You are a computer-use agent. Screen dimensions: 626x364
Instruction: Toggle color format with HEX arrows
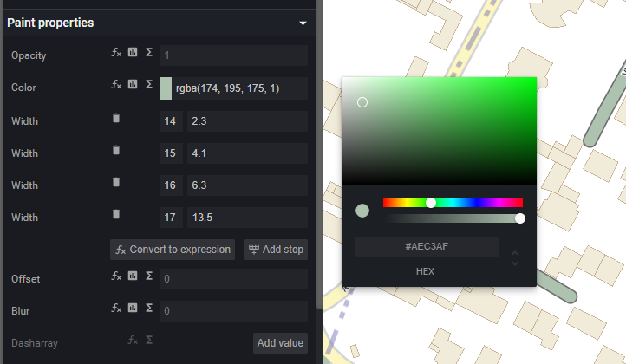tap(515, 258)
